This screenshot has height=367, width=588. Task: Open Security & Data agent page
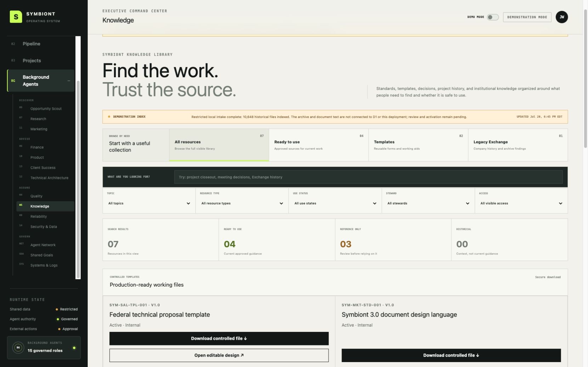click(45, 227)
